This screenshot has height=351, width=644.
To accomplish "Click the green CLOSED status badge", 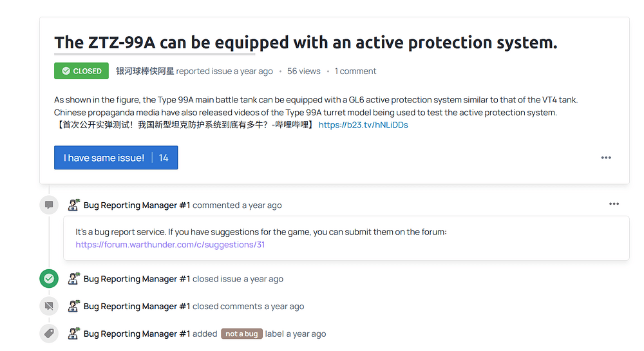I will click(x=81, y=71).
